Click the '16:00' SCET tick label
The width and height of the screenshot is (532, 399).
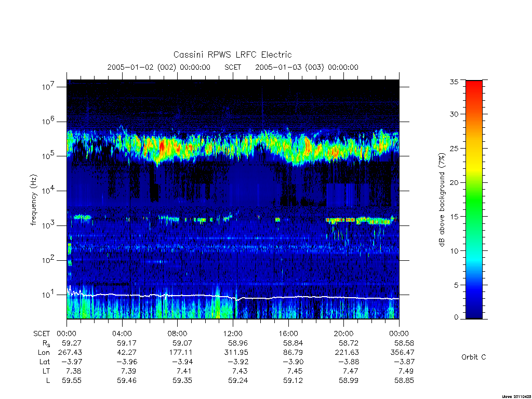288,334
